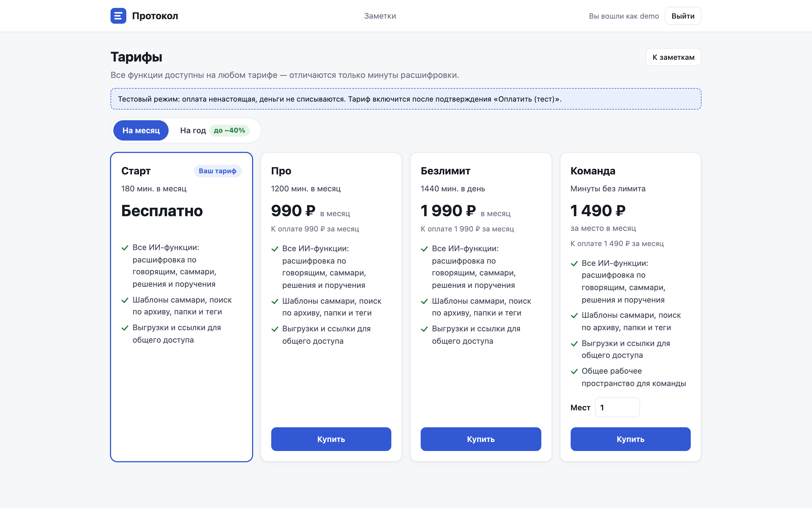This screenshot has width=812, height=508.
Task: Buy the Команда plan
Action: [630, 439]
